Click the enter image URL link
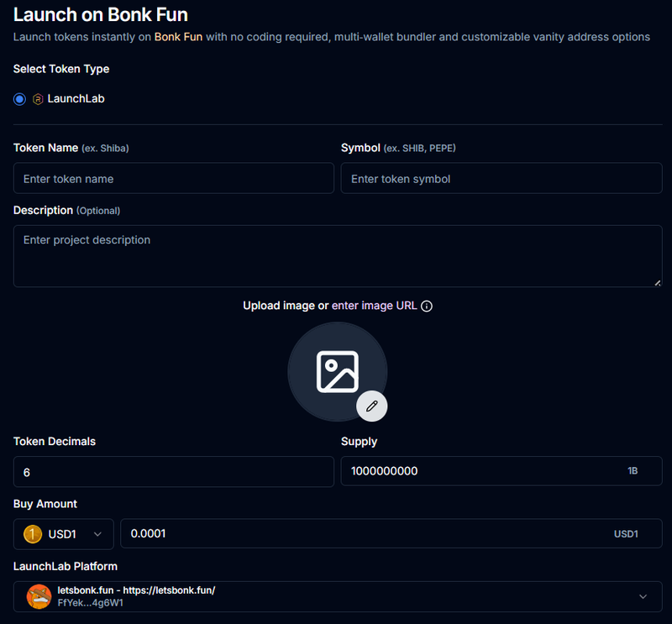Image resolution: width=672 pixels, height=624 pixels. [374, 306]
